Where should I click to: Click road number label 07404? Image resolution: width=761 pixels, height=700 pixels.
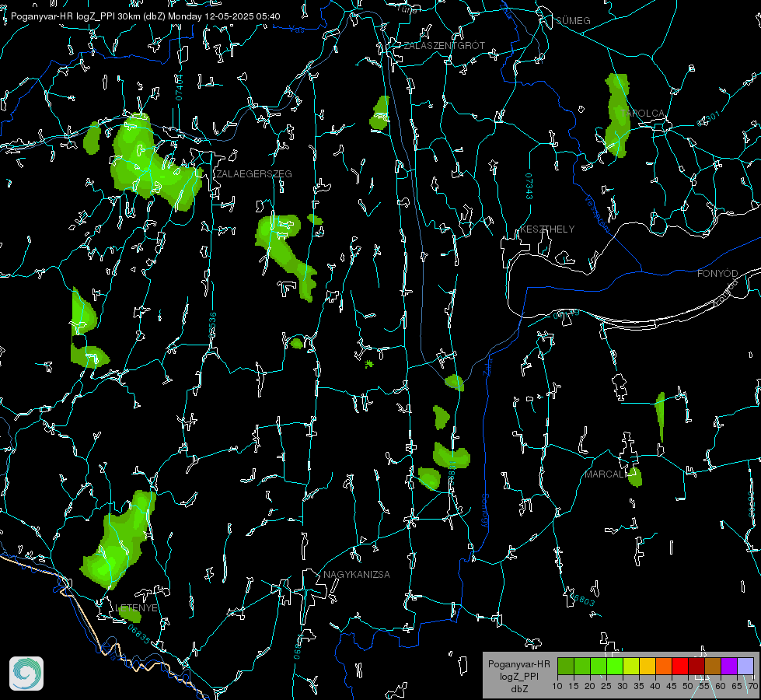pos(179,87)
